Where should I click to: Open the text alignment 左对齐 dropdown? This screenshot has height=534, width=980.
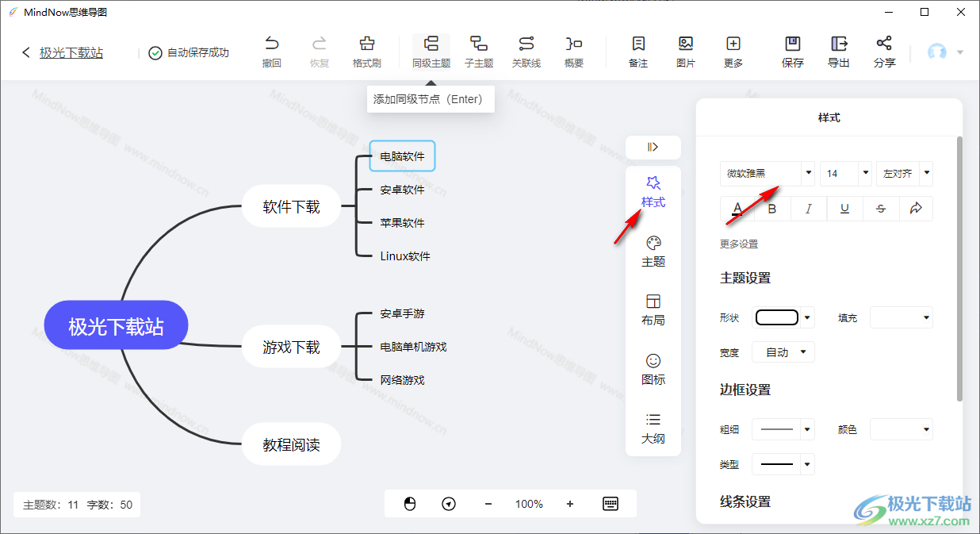(x=905, y=173)
